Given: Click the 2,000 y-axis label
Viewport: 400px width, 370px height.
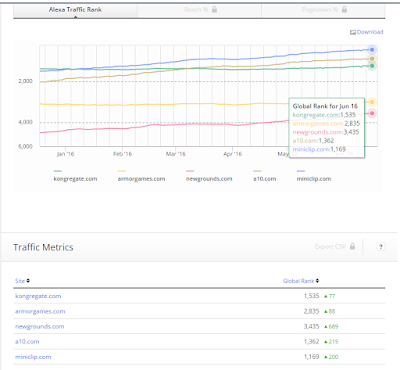Looking at the screenshot, I should point(25,81).
